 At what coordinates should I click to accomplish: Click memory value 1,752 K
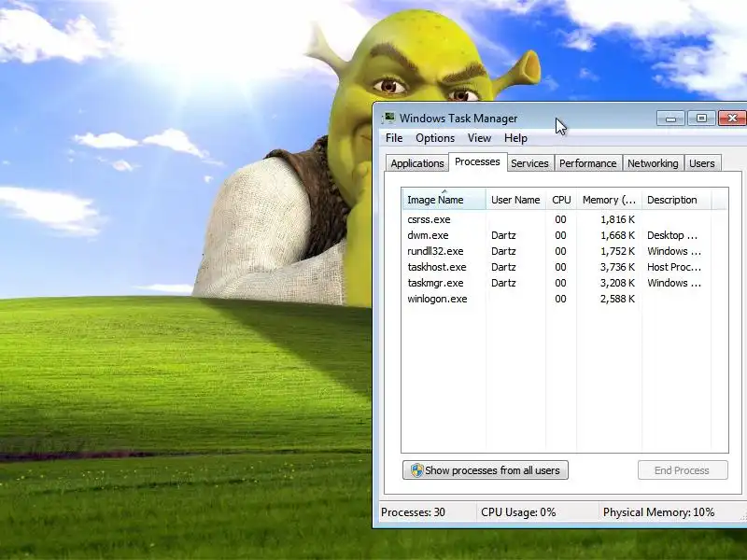click(x=617, y=251)
